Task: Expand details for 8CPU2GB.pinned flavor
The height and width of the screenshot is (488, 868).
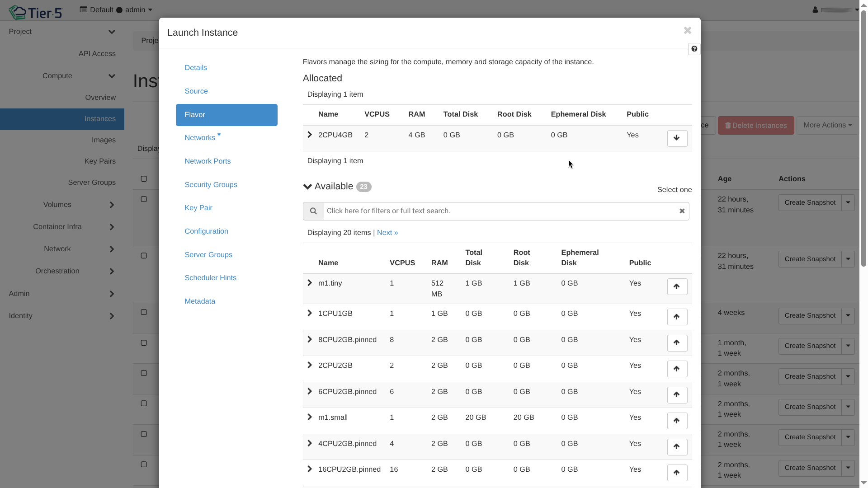Action: [x=310, y=339]
